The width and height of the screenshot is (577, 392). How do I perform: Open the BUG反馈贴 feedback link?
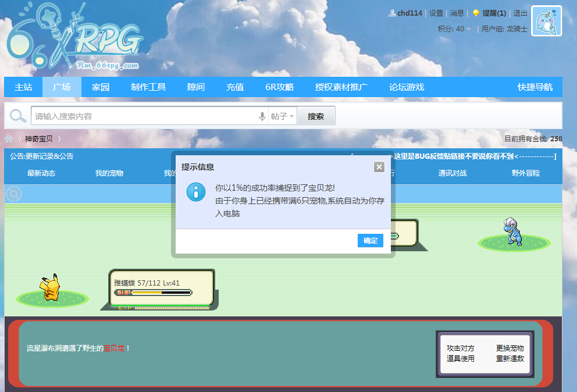click(x=453, y=156)
